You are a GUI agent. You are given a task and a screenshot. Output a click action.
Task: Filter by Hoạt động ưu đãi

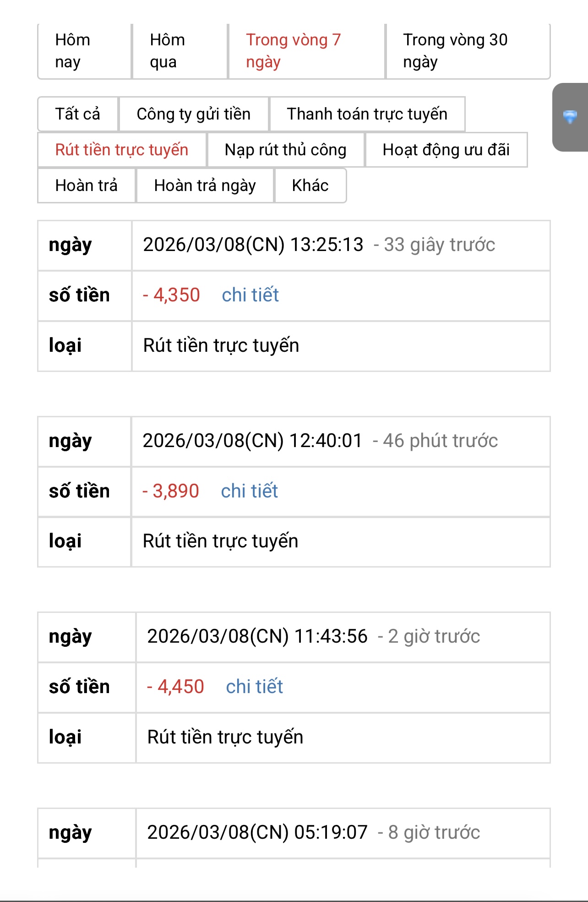pos(446,150)
